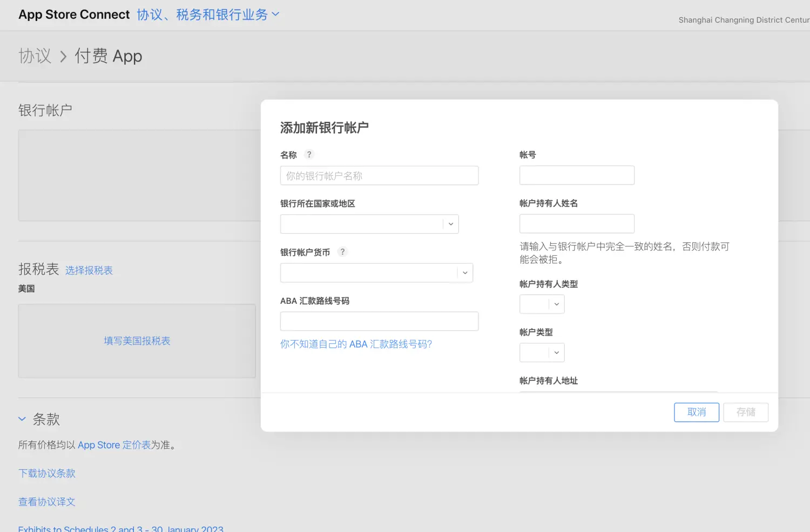This screenshot has height=532, width=810.
Task: Click the 帐户持有人地址 label
Action: coord(549,381)
